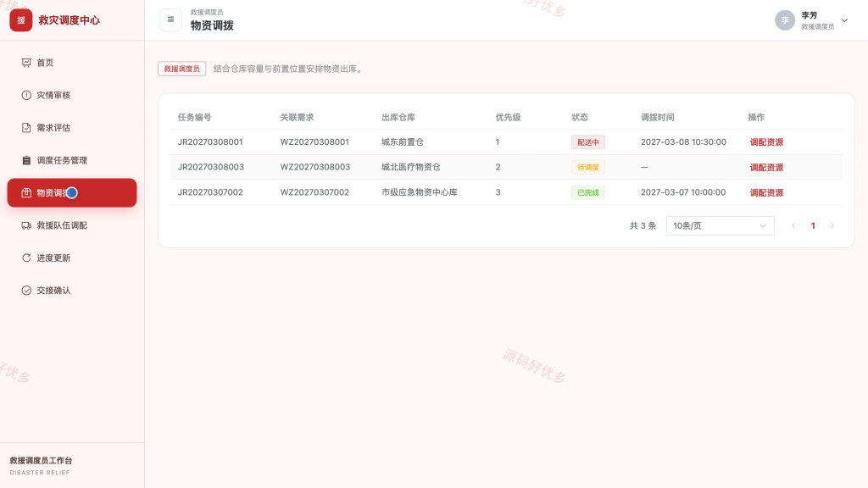
Task: Click the 操作 column header
Action: coord(756,117)
